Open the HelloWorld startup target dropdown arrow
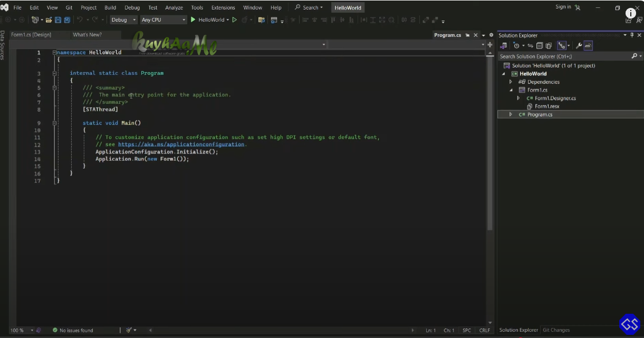Viewport: 644px width, 338px height. coord(228,20)
